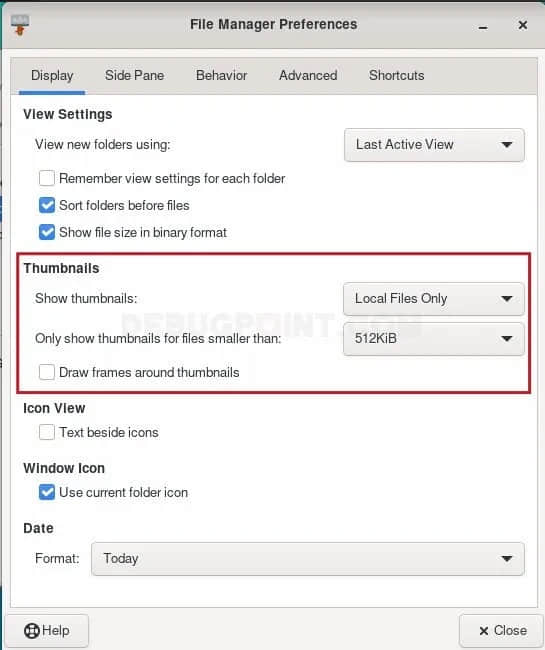Open the 512KiB thumbnail size dropdown
Viewport: 545px width, 650px height.
(x=434, y=339)
